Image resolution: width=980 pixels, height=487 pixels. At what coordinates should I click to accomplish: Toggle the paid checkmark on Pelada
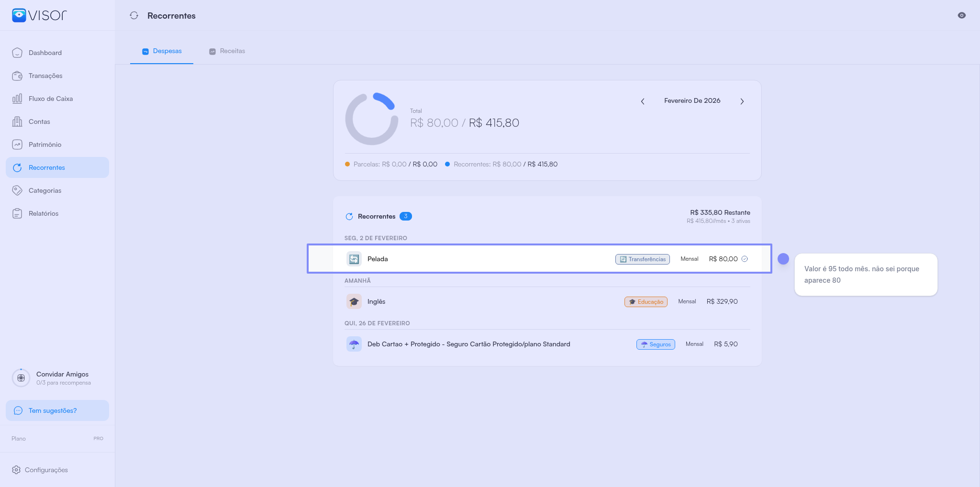pos(745,259)
